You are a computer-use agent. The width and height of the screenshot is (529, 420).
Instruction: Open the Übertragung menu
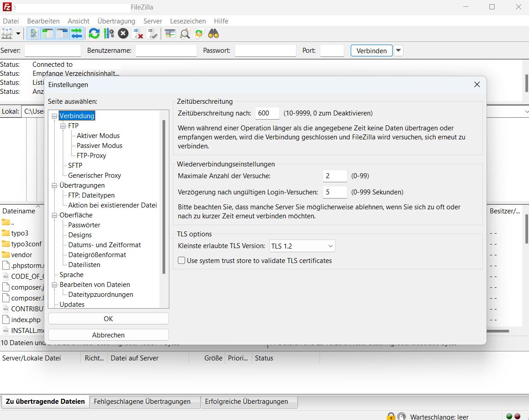click(x=116, y=21)
